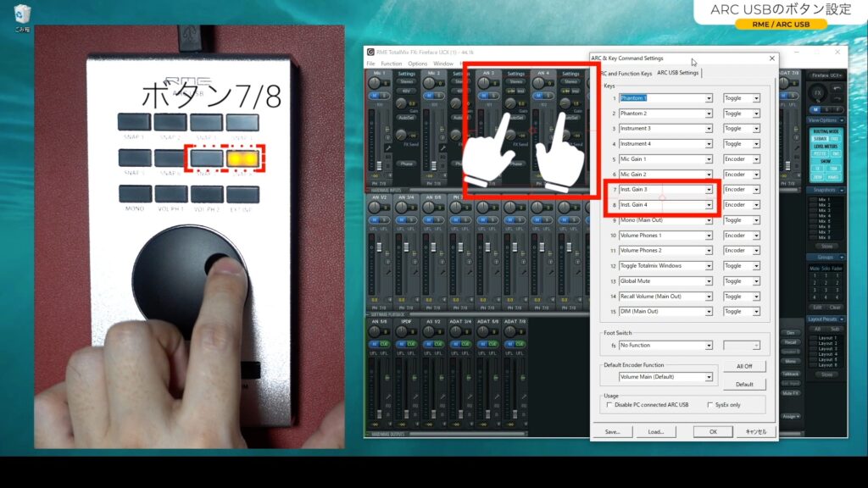Image resolution: width=868 pixels, height=488 pixels.
Task: Click the TotalMix FX title bar app icon
Action: (370, 52)
